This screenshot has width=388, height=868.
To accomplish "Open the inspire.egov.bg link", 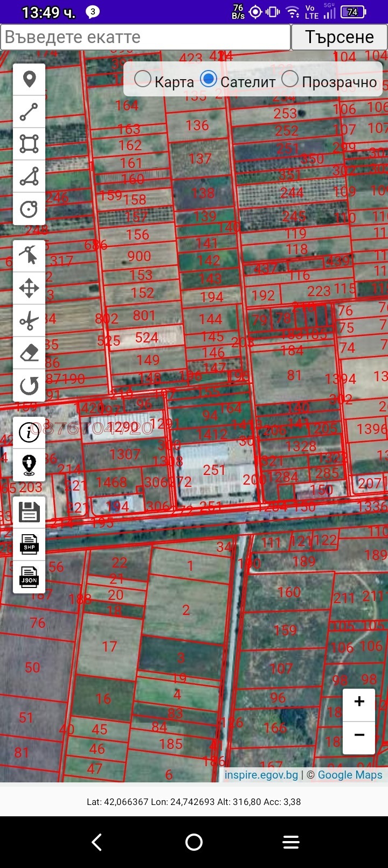I will (261, 775).
